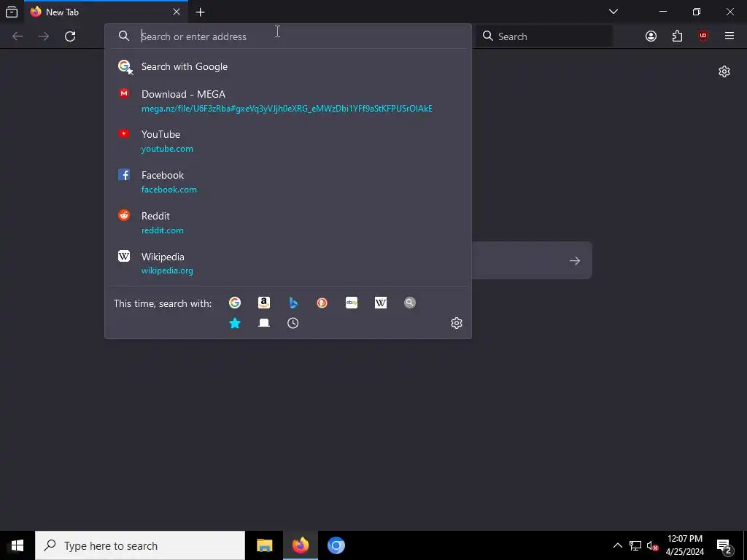
Task: Search this time with eBay icon
Action: point(352,303)
